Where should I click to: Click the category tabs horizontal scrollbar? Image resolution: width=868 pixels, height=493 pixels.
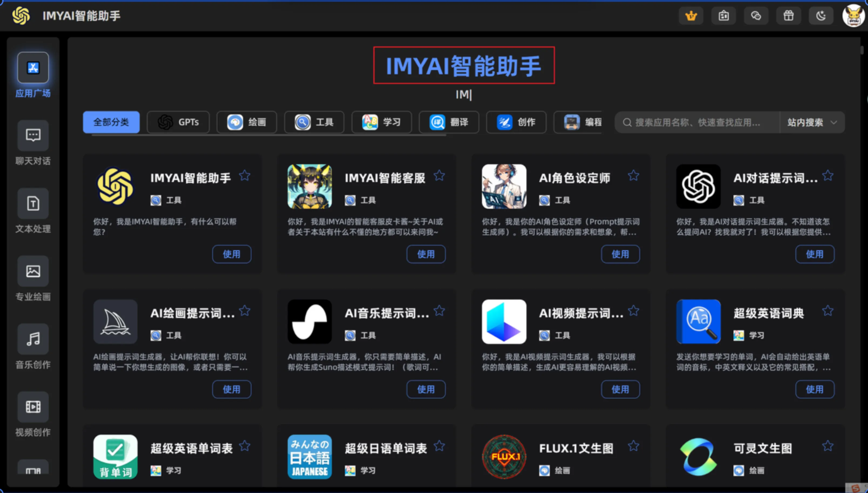coord(269,135)
